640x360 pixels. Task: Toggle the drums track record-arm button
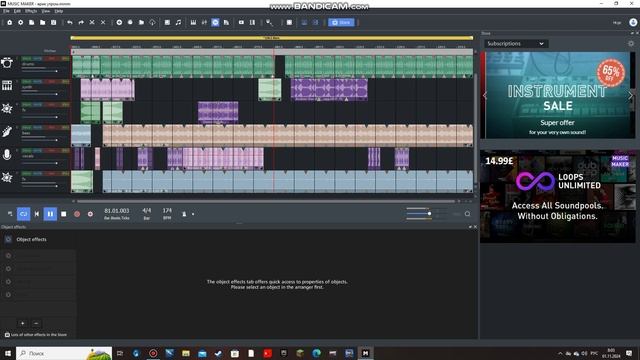tap(51, 58)
